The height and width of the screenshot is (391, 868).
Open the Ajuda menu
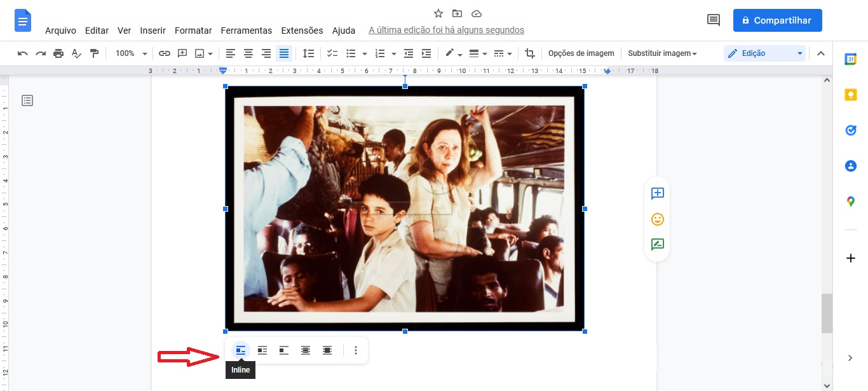344,31
